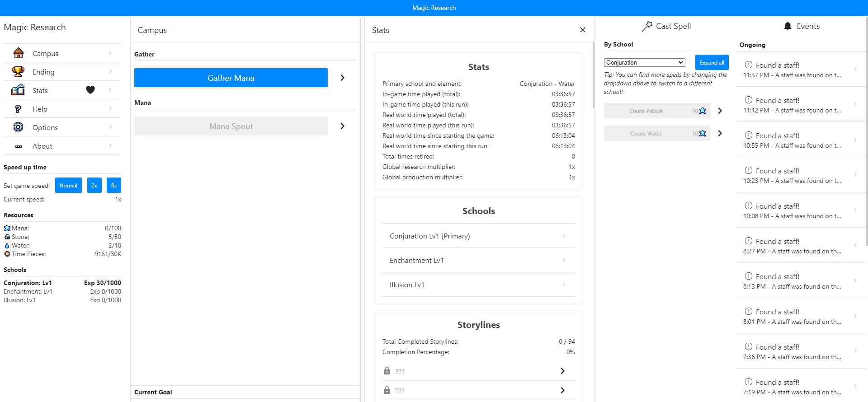
Task: Expand Gather Mana details arrow
Action: click(342, 78)
